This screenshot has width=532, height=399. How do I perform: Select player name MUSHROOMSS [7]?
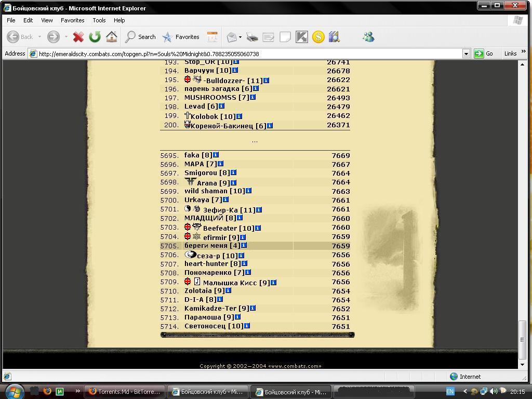pyautogui.click(x=217, y=97)
